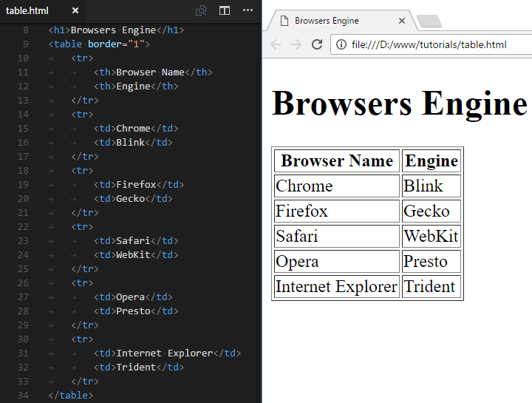Close the Browsers Engine browser tab

pyautogui.click(x=402, y=21)
